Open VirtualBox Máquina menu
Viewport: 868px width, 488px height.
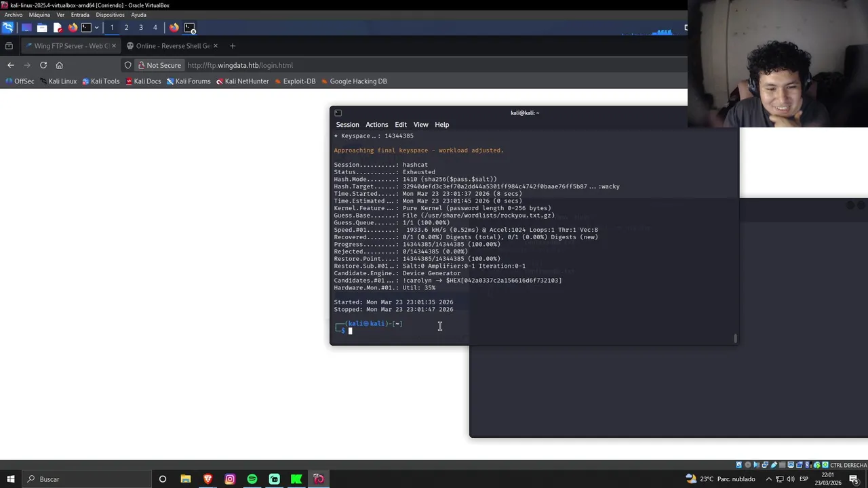[x=39, y=15]
